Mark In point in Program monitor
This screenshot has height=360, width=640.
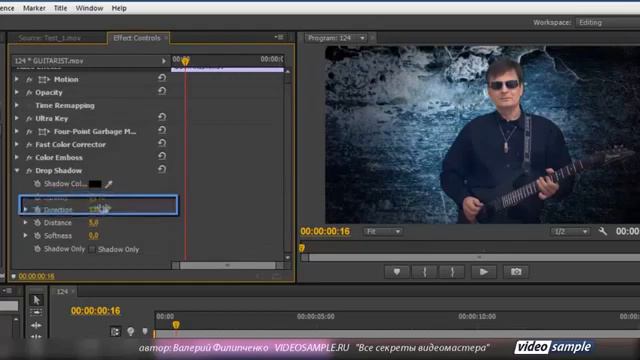click(x=424, y=272)
